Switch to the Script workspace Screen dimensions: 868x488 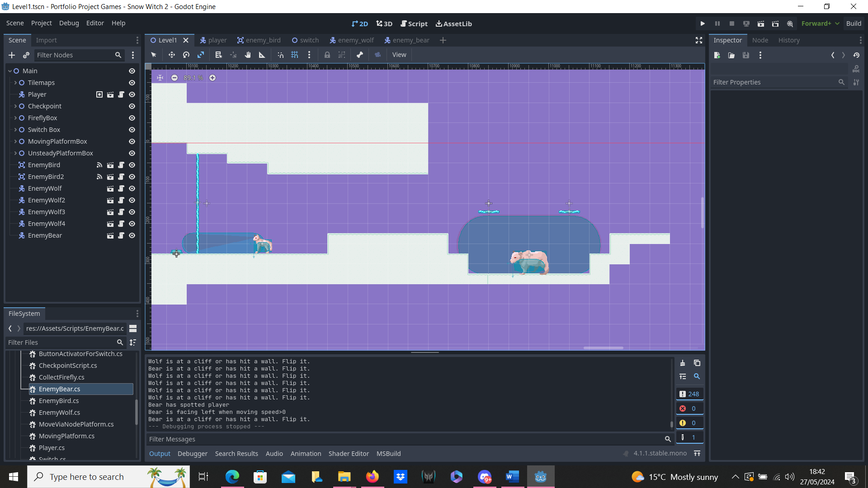click(x=414, y=23)
